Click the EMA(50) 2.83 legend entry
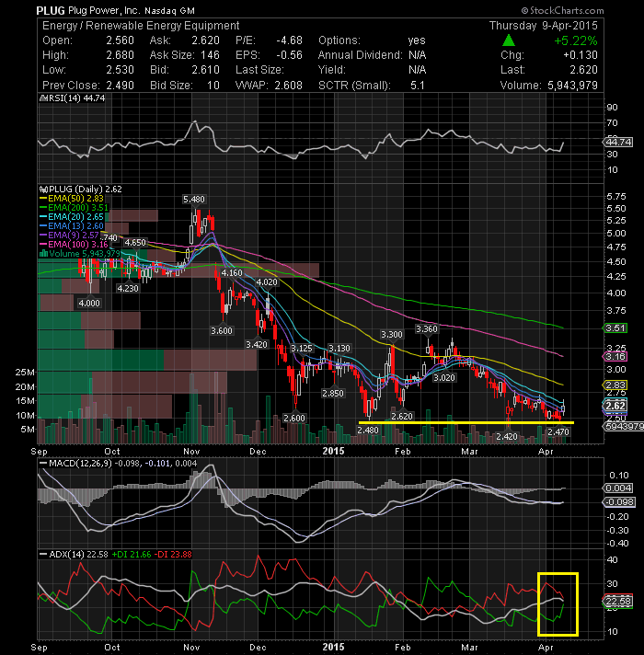 [x=72, y=199]
